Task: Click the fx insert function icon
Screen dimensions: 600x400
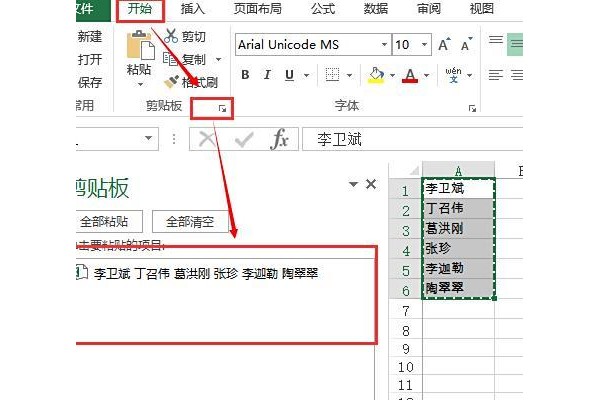Action: tap(279, 139)
